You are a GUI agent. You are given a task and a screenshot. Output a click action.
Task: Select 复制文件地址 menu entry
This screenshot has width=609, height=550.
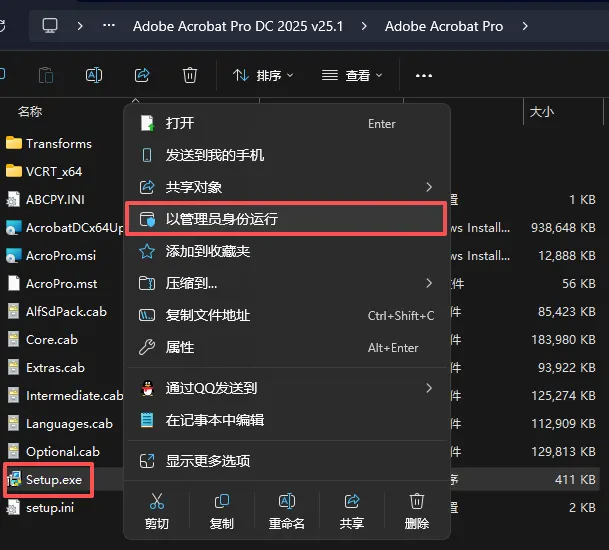287,315
